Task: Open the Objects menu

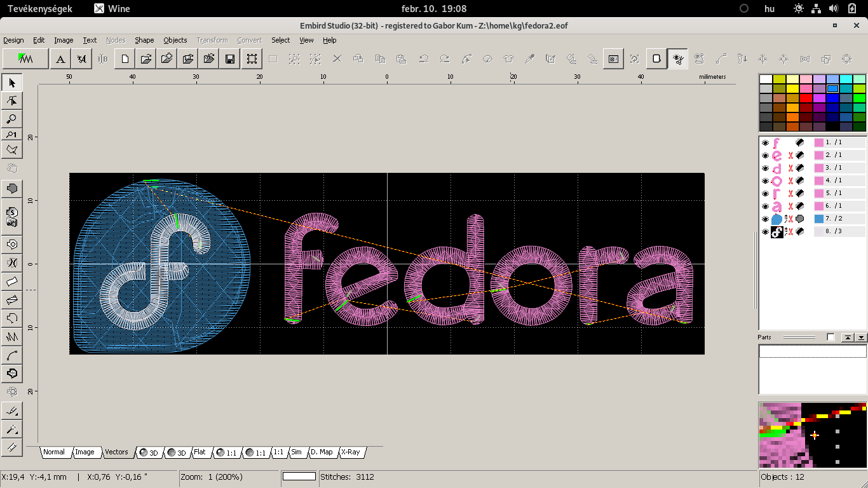Action: [x=175, y=40]
